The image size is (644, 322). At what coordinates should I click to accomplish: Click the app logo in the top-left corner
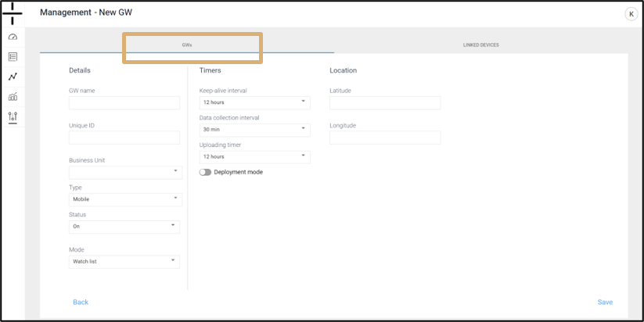[13, 13]
